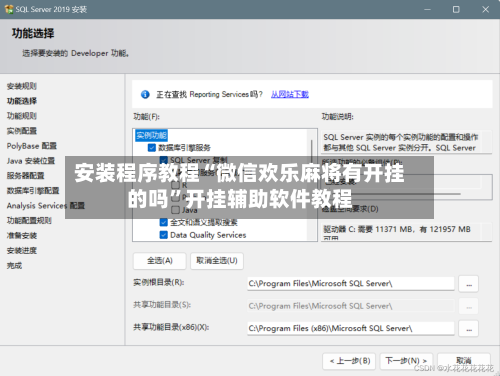Select the 功能配置规则 sidebar step
The width and height of the screenshot is (500, 376).
click(x=29, y=221)
